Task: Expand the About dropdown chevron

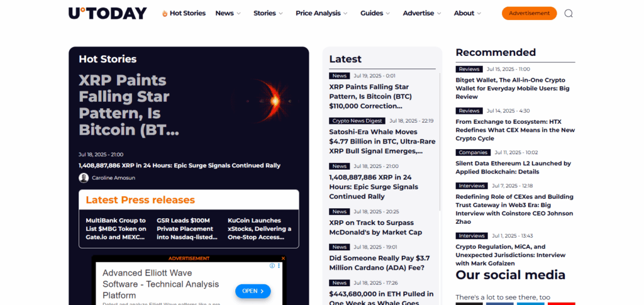Action: (x=479, y=14)
